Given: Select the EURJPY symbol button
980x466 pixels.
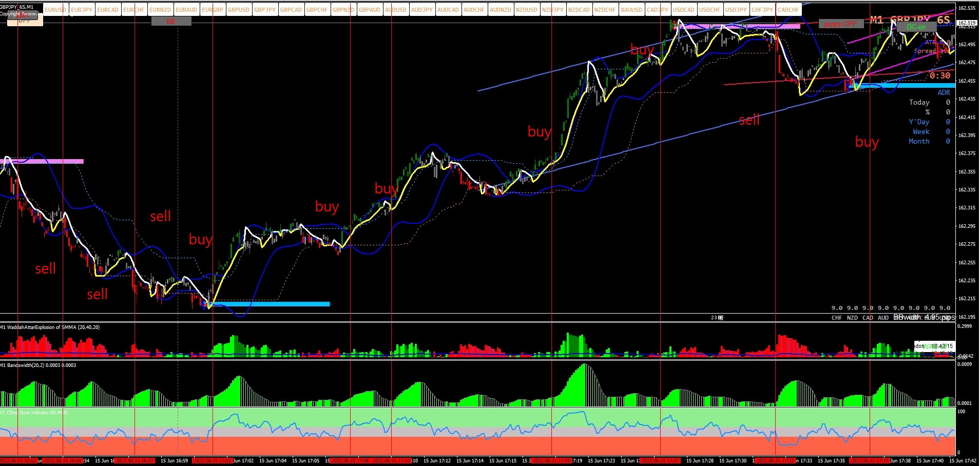Looking at the screenshot, I should 82,10.
